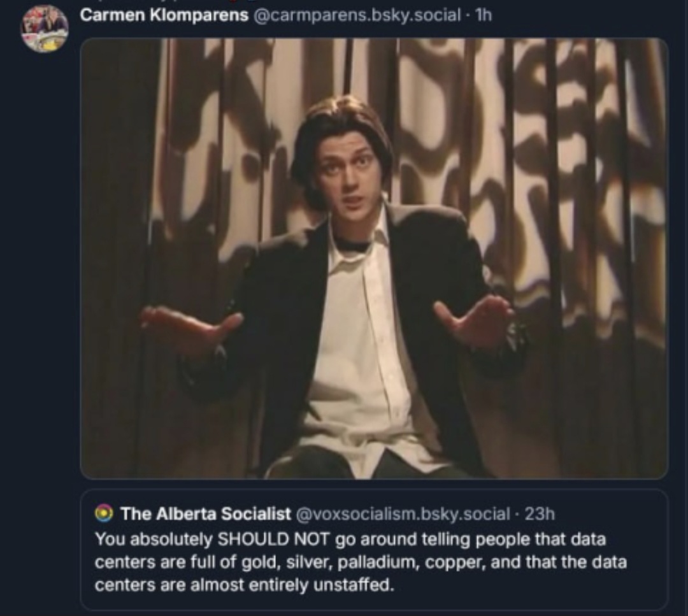This screenshot has width=688, height=616.
Task: Click the open hand on the photo's left
Action: [x=191, y=327]
